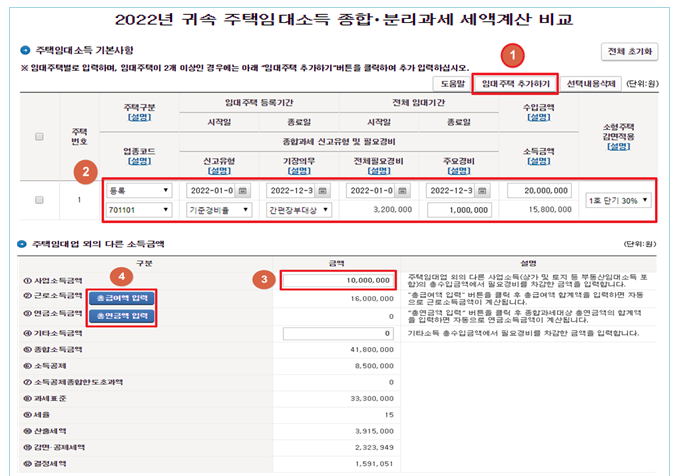Click the 수입금액 field showing 20,000,000
This screenshot has width=682, height=476.
click(539, 191)
